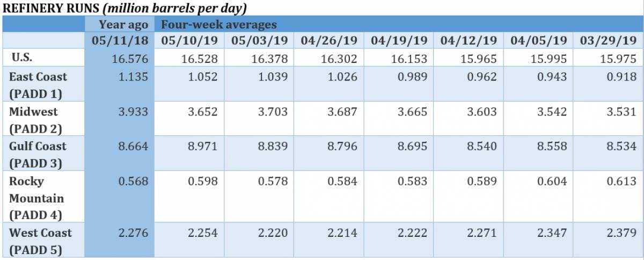
Task: Select the Midwest 05/03/19 value 3.703
Action: point(273,112)
